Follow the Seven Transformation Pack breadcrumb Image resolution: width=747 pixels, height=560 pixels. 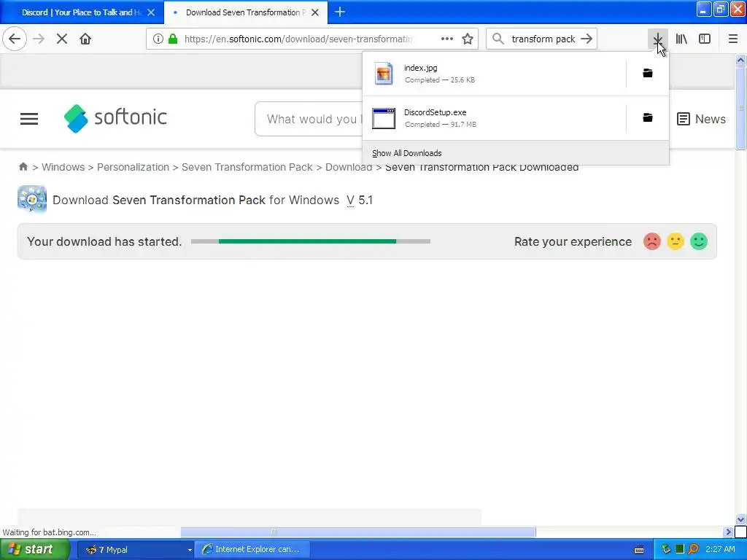tap(247, 167)
